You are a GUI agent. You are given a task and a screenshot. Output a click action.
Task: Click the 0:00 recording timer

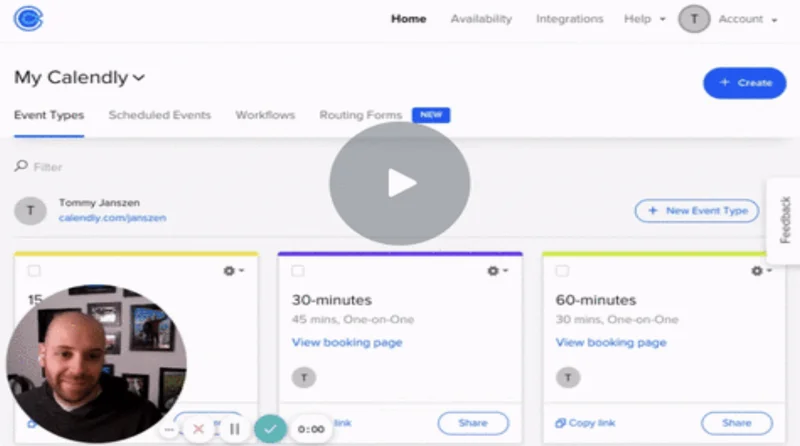[311, 430]
